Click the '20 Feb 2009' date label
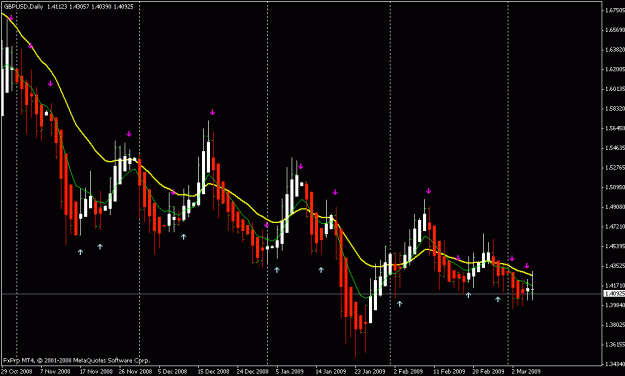This screenshot has height=376, width=625. tap(488, 371)
